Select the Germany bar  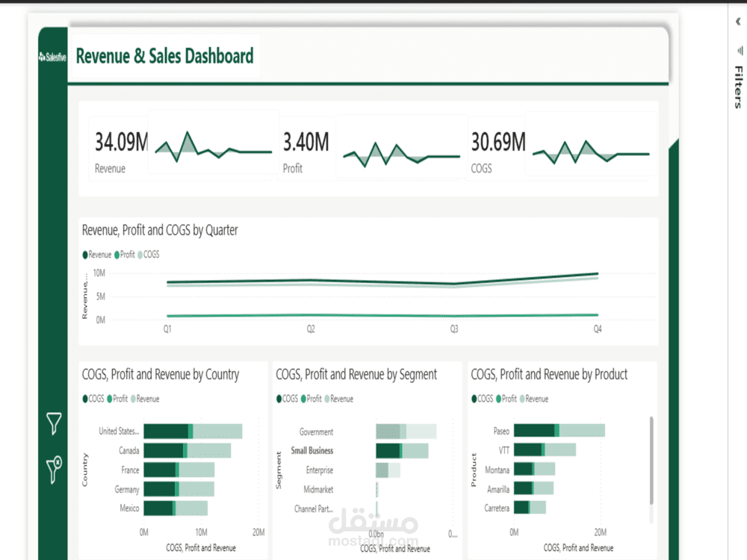point(179,489)
